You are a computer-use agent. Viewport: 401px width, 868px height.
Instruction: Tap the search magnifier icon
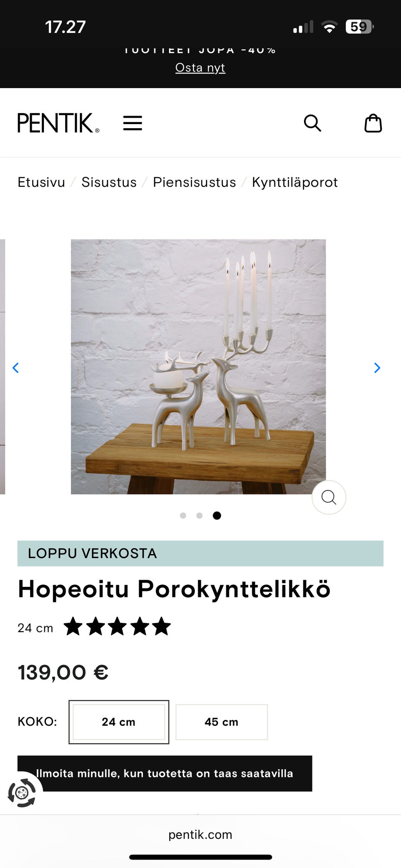click(312, 123)
